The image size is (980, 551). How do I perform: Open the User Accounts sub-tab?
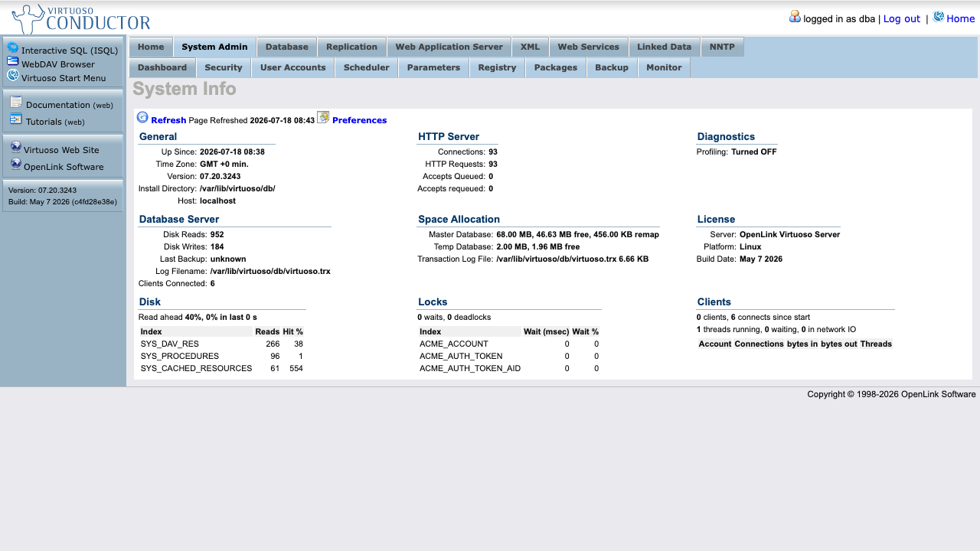tap(293, 67)
